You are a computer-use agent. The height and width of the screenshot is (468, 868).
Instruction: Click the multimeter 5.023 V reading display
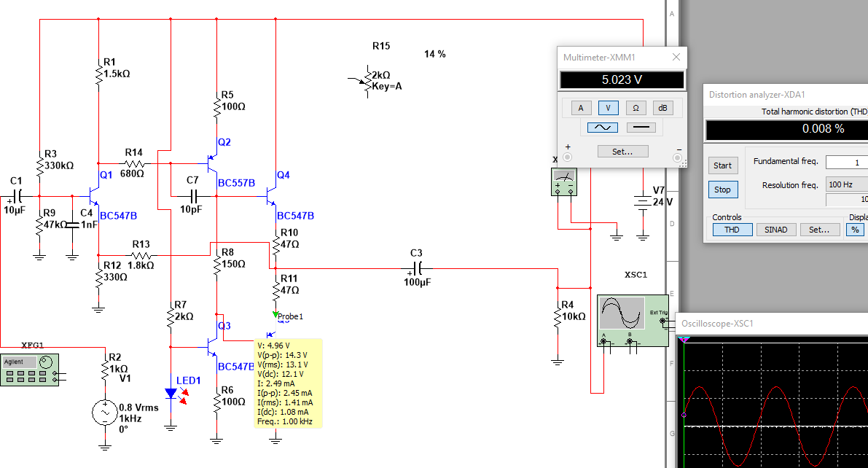tap(622, 79)
